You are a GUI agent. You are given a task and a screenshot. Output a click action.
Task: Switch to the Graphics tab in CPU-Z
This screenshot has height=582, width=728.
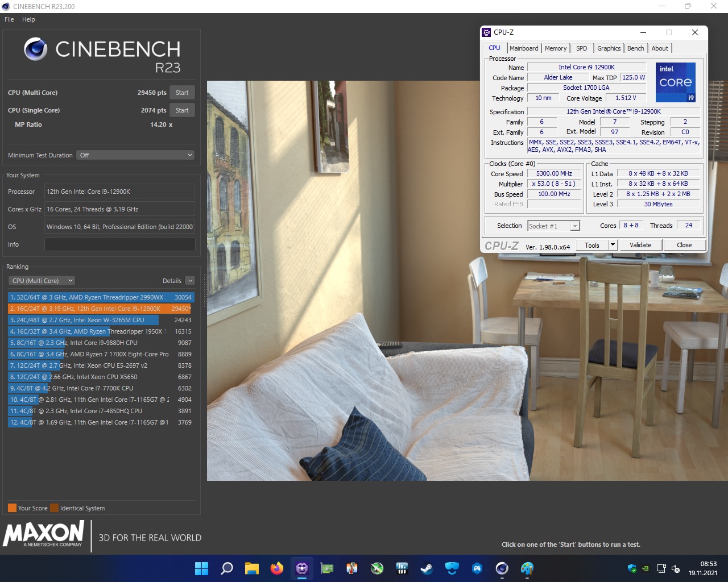tap(609, 48)
